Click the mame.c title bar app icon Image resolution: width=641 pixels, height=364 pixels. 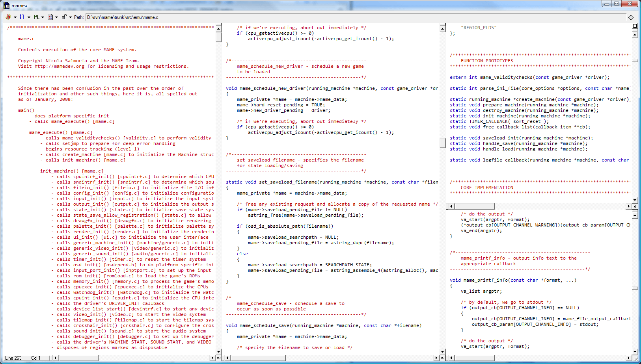click(6, 5)
